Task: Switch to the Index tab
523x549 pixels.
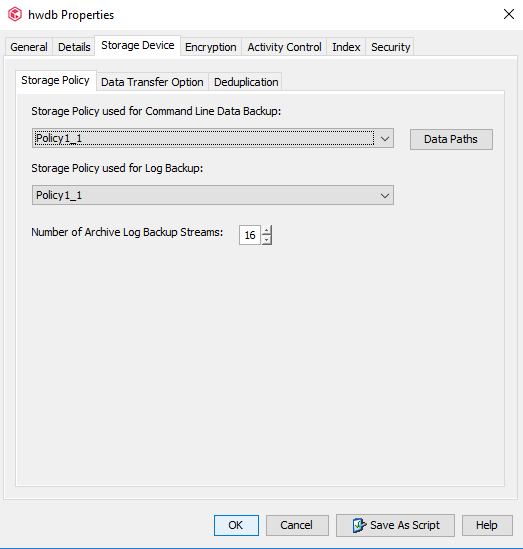Action: click(346, 47)
